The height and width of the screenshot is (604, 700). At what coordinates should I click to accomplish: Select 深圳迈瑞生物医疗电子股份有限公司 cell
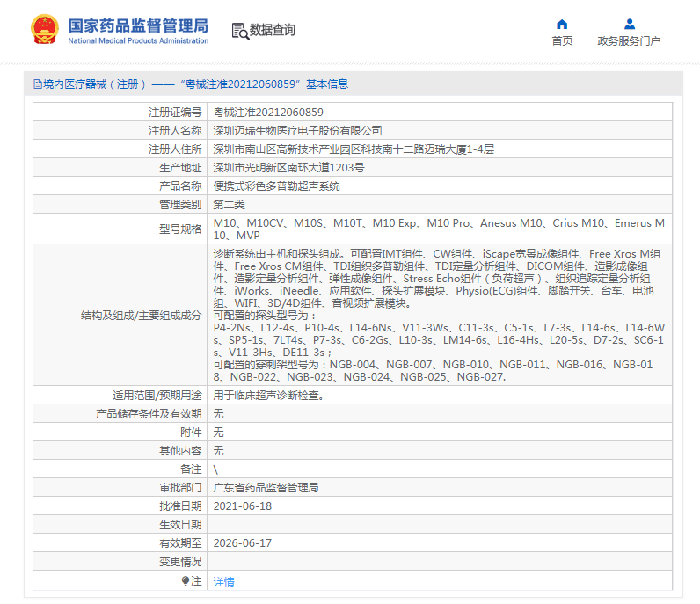pos(440,131)
